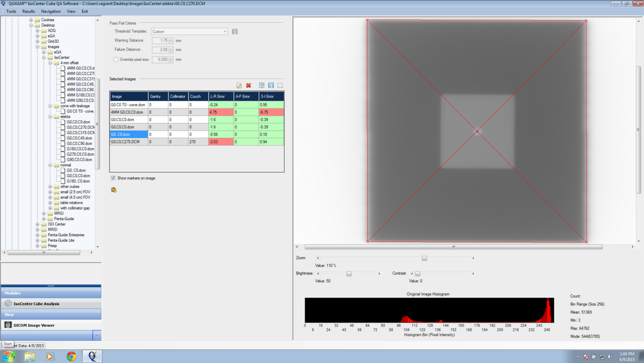Open the Threshold Template dropdown
Screen dimensions: 644x363
click(x=224, y=32)
